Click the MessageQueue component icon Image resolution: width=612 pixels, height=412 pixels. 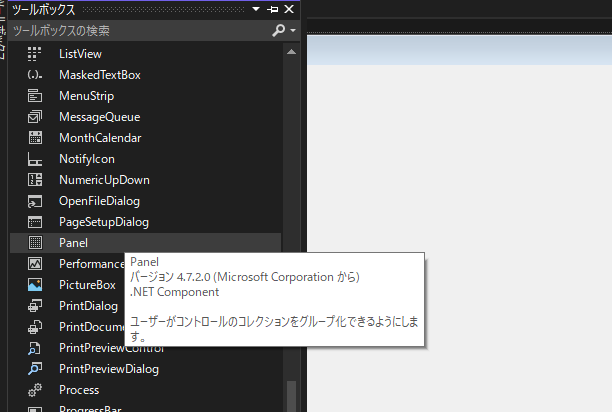pyautogui.click(x=35, y=117)
